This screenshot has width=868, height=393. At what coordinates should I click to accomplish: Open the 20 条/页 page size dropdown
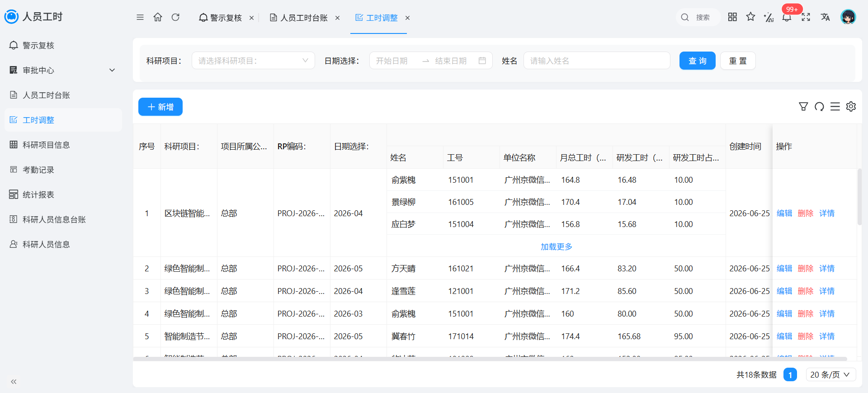[830, 374]
